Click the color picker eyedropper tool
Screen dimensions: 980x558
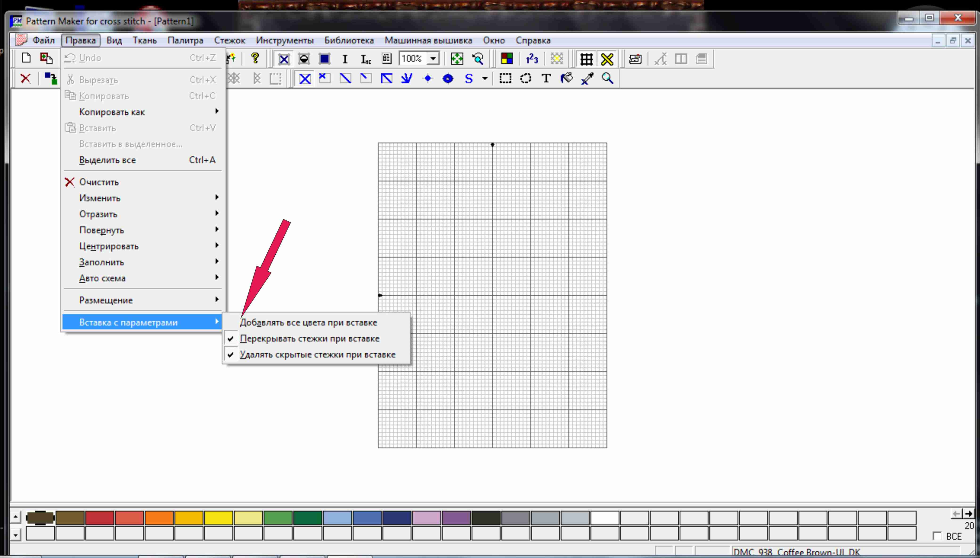(587, 79)
